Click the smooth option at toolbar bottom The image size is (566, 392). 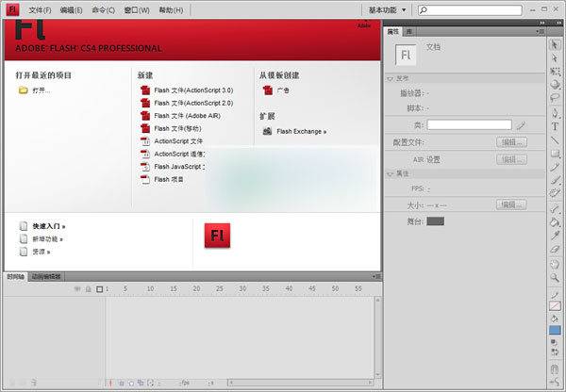[556, 383]
